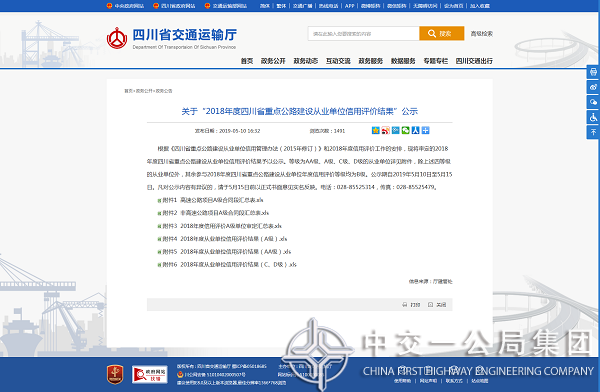Viewport: 600px width, 392px height.
Task: Open the 数据服务 navigation menu item
Action: [x=403, y=61]
